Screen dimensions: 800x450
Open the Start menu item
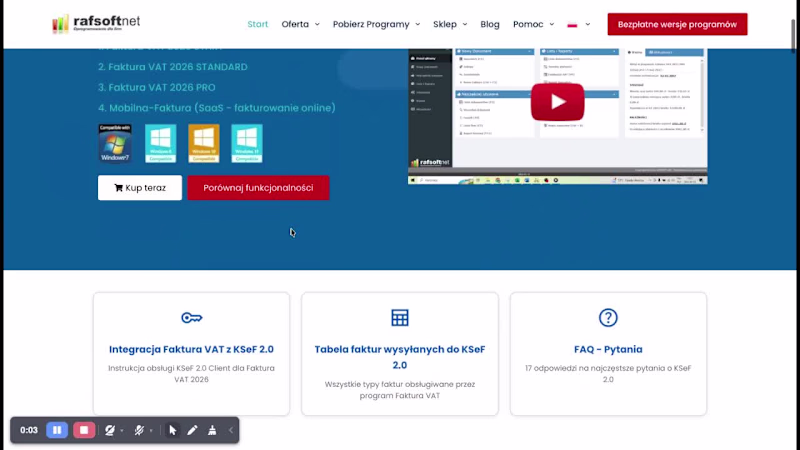(258, 24)
